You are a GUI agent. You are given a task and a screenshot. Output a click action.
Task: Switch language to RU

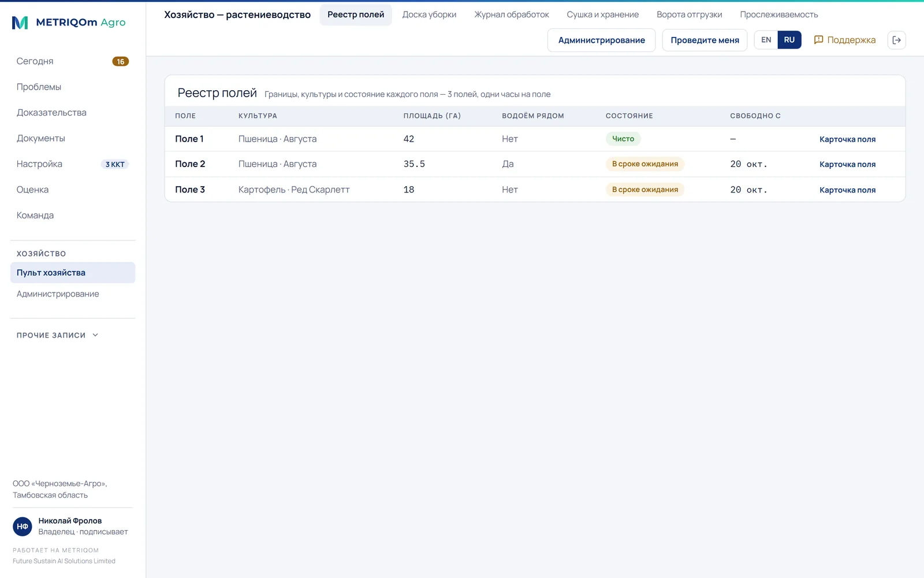(x=789, y=40)
